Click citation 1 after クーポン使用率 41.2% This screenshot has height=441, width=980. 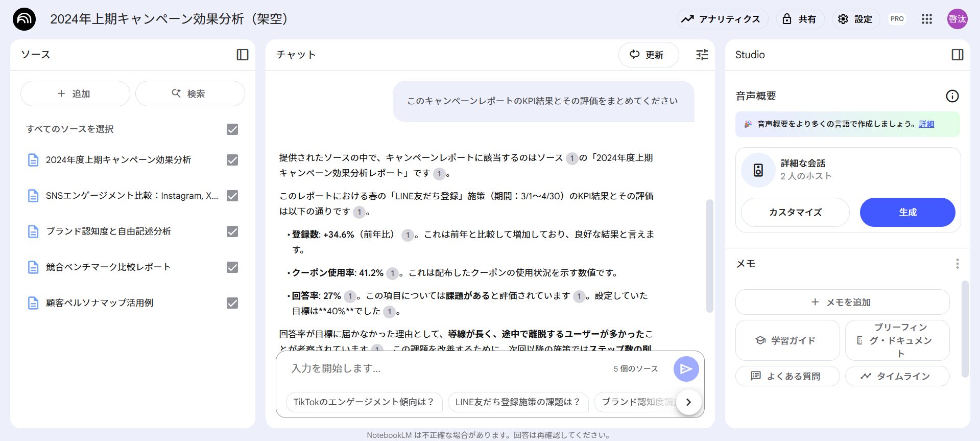pos(392,273)
